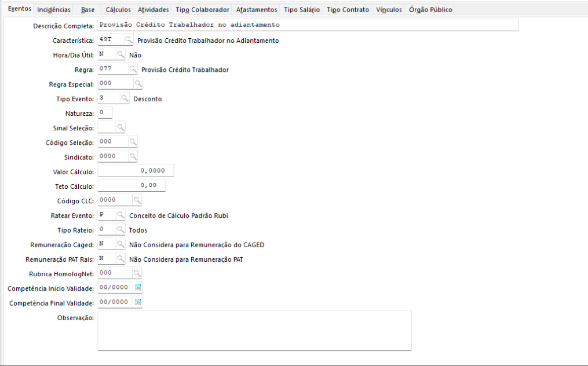The height and width of the screenshot is (366, 588).
Task: Click 'Provisão Crédito Trabalhador no Adiantamento' description text
Action: (208, 41)
